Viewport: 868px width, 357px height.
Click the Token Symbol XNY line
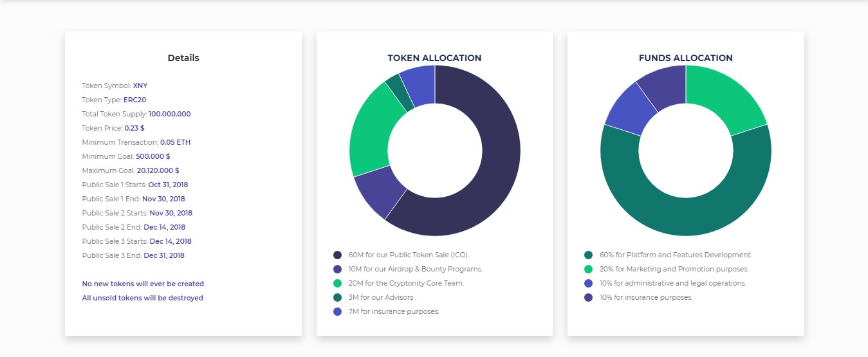point(115,86)
